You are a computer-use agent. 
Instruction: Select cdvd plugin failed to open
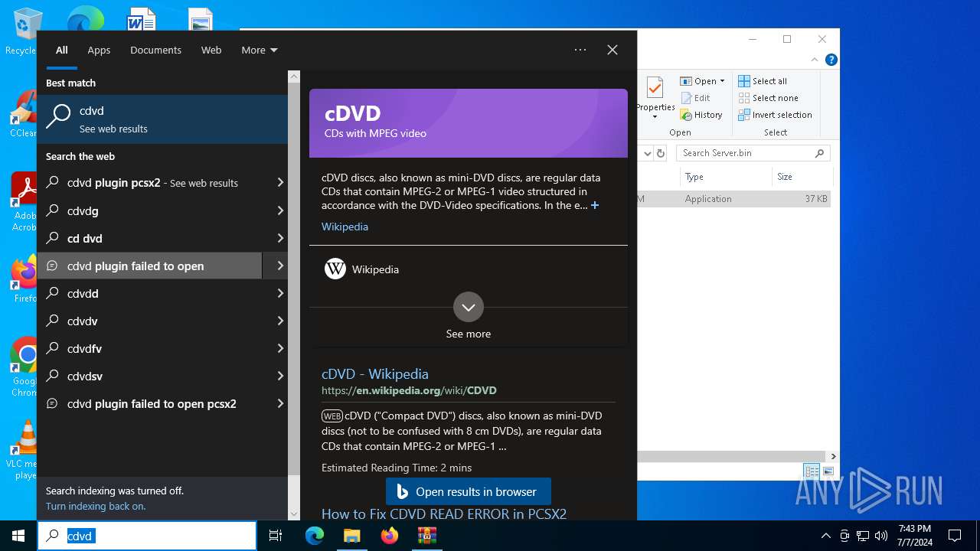(150, 266)
